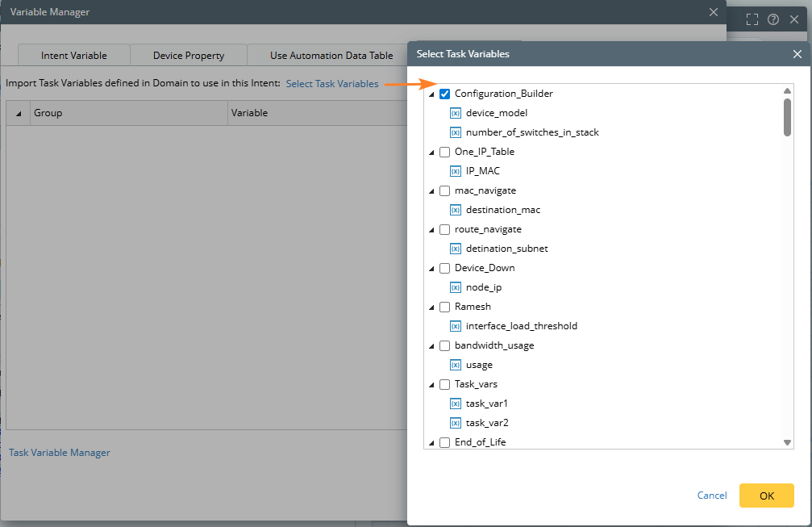Collapse the Task_vars group arrow
This screenshot has width=812, height=527.
[432, 385]
